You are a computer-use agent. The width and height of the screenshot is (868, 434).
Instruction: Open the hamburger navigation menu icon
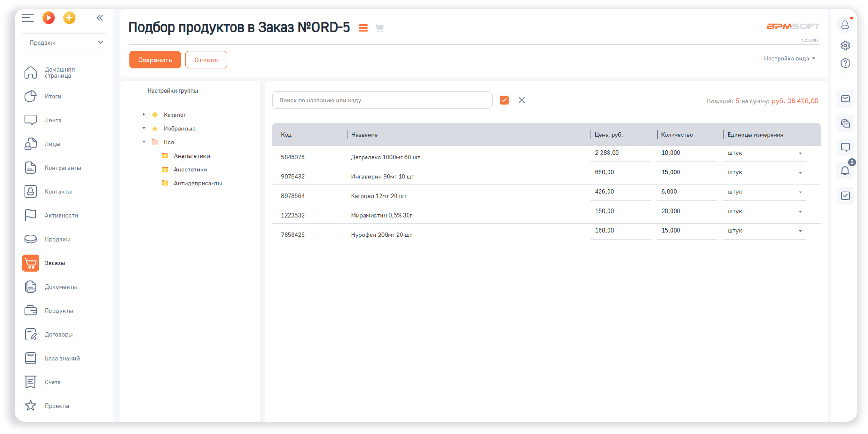(28, 17)
